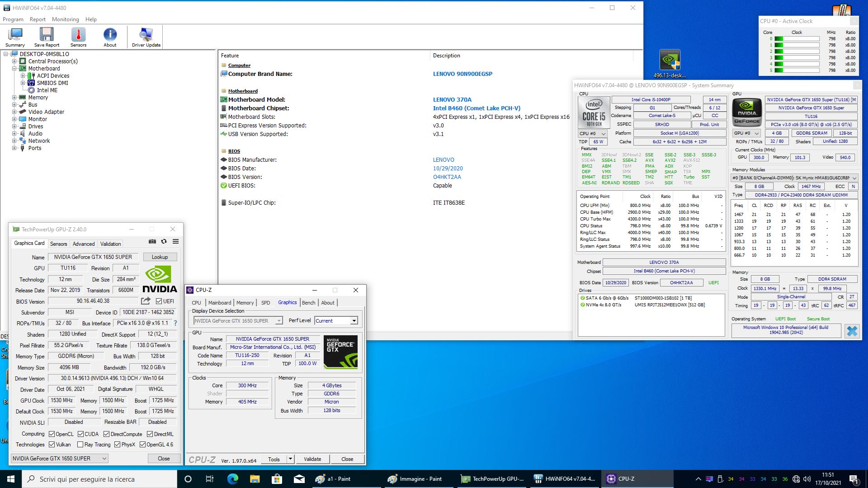
Task: Toggle DirectCompute checkbox in GPU-Z
Action: pyautogui.click(x=106, y=434)
